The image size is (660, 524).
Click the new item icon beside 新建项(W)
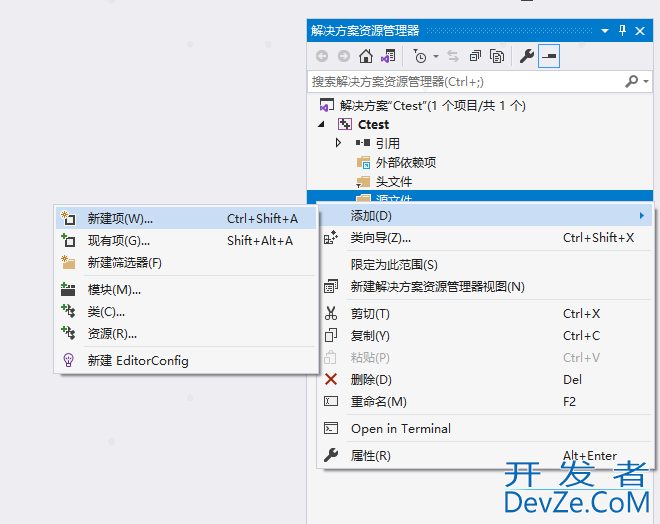point(68,218)
